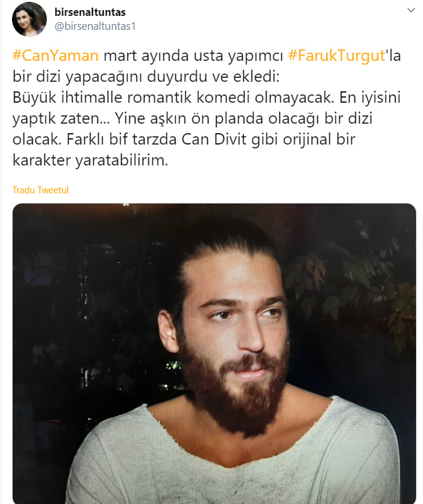The height and width of the screenshot is (504, 423).
Task: Click the words Farklı bif tarzda
Action: tap(122, 139)
